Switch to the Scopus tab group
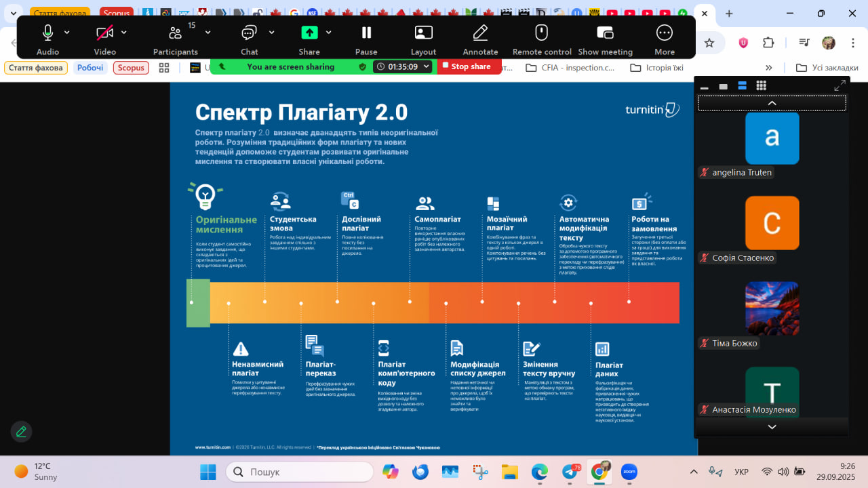This screenshot has width=868, height=488. 117,13
